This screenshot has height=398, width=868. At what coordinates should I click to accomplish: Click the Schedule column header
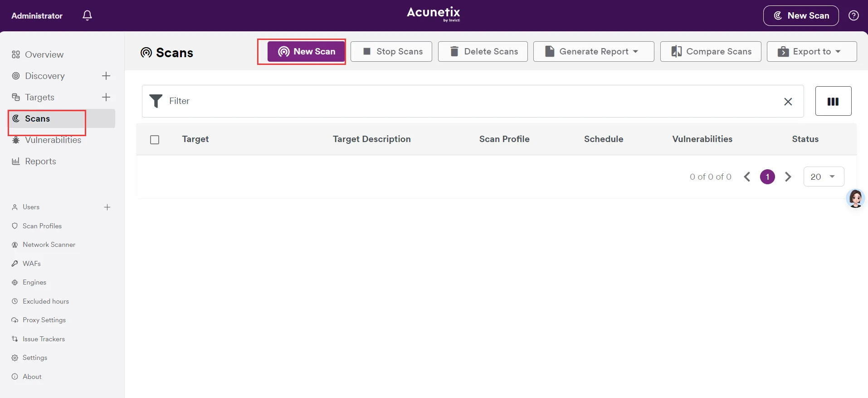[604, 139]
